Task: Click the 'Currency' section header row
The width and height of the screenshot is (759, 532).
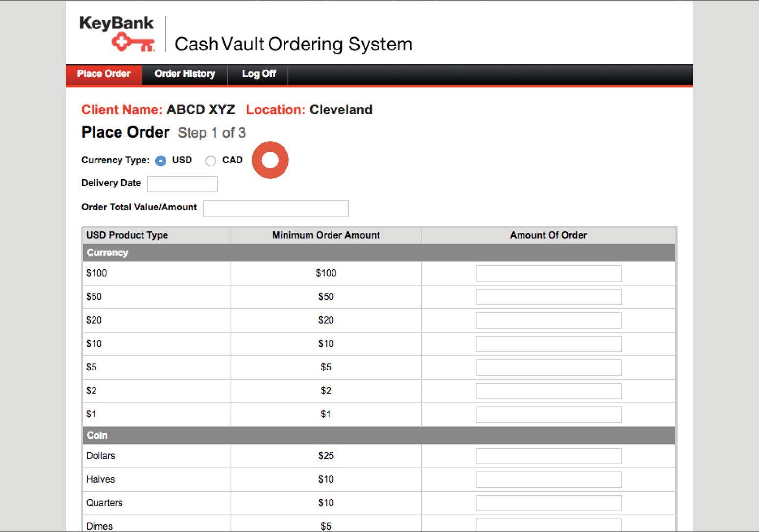Action: click(379, 253)
